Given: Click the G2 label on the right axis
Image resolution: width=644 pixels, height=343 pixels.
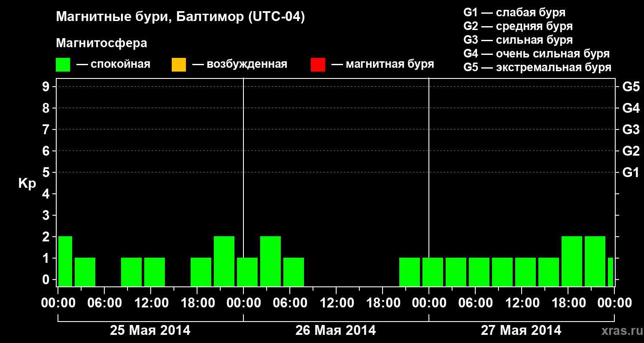Looking at the screenshot, I should [631, 151].
